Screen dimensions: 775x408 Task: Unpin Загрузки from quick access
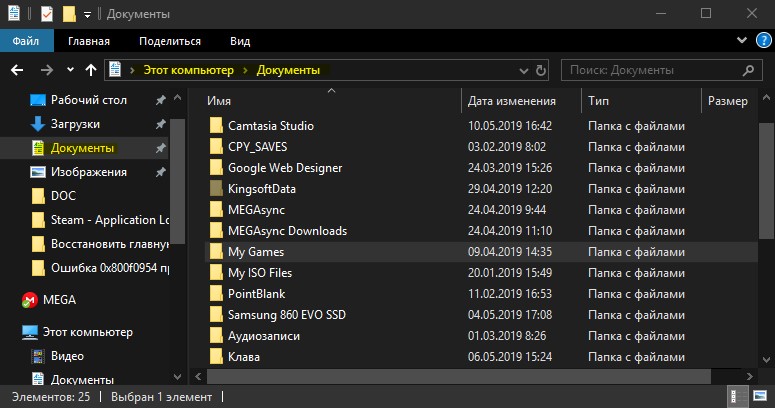(x=160, y=124)
